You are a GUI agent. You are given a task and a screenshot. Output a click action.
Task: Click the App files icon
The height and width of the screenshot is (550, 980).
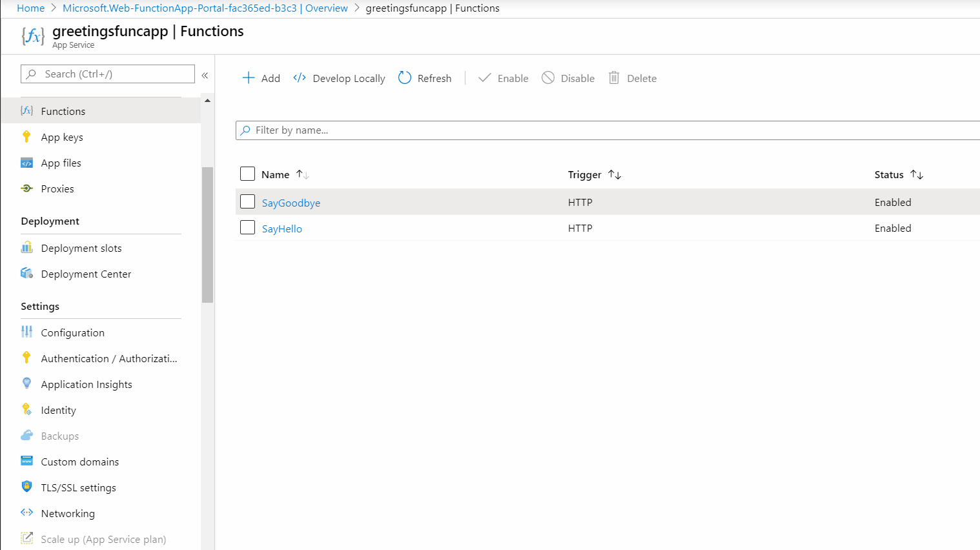(26, 163)
